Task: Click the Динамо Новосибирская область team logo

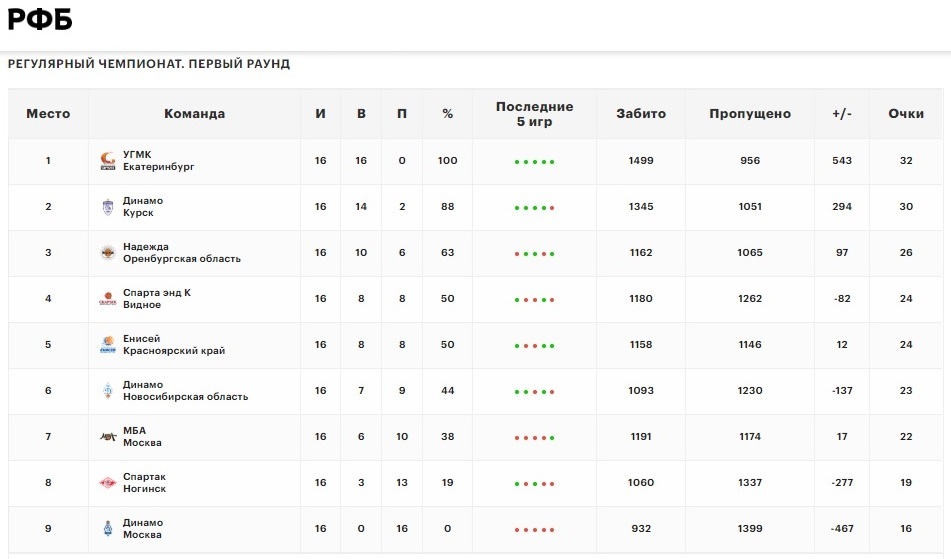Action: click(108, 391)
